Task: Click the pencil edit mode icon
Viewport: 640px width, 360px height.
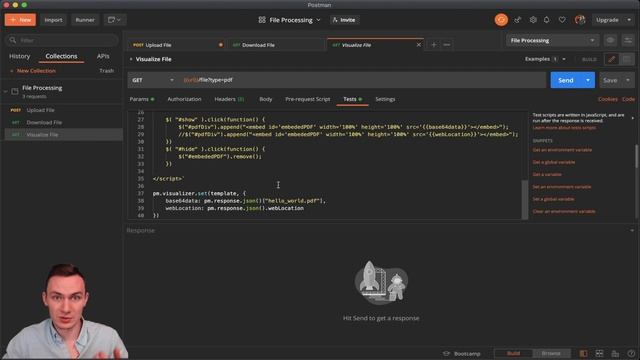Action: pos(611,59)
